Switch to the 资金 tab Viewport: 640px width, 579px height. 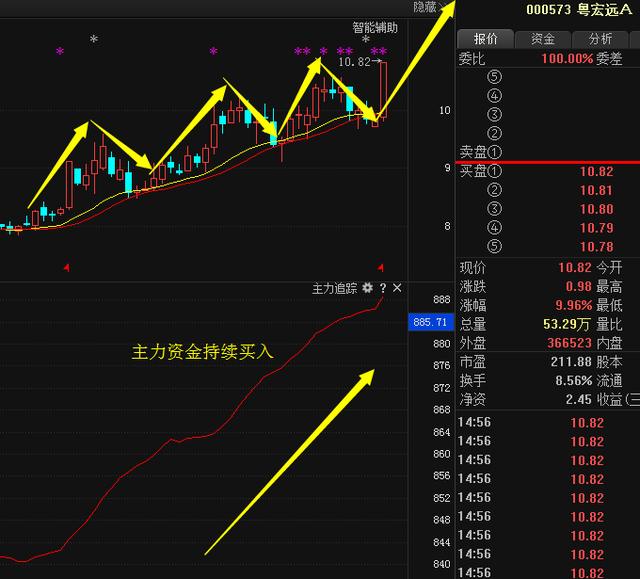(x=543, y=39)
